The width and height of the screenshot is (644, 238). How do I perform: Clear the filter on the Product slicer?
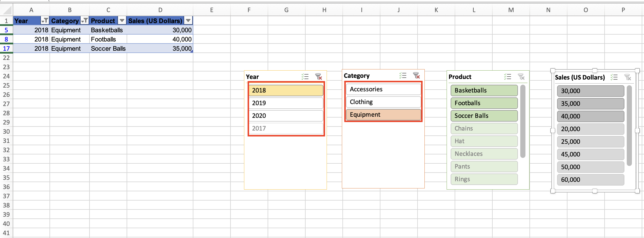pos(521,77)
